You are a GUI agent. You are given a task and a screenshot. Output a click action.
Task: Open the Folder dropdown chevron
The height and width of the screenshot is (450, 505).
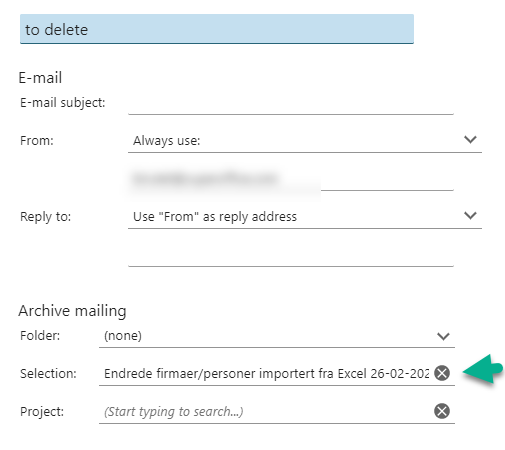(x=443, y=336)
